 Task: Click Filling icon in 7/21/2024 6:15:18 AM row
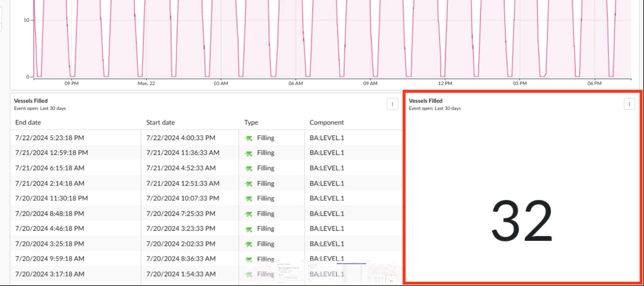248,168
